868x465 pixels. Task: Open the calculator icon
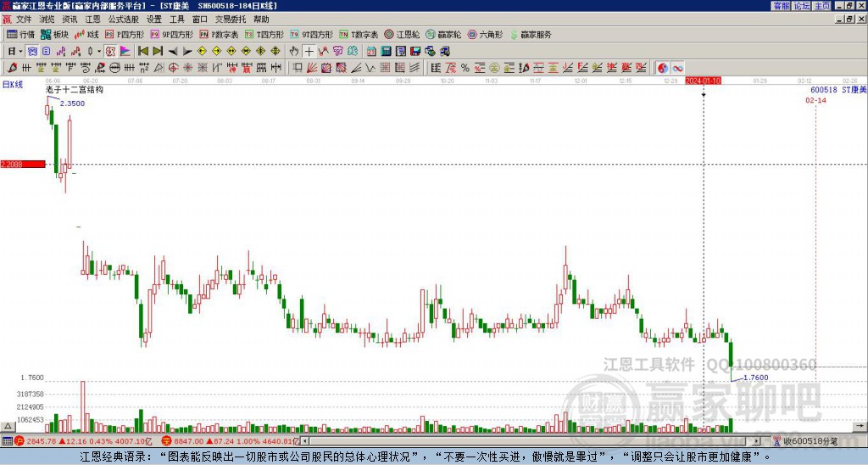pyautogui.click(x=386, y=51)
